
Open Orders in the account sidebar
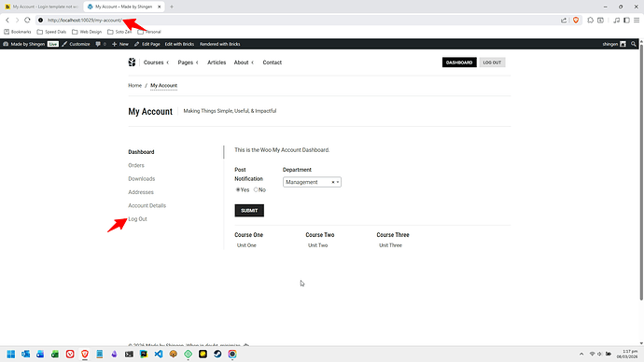pyautogui.click(x=136, y=165)
